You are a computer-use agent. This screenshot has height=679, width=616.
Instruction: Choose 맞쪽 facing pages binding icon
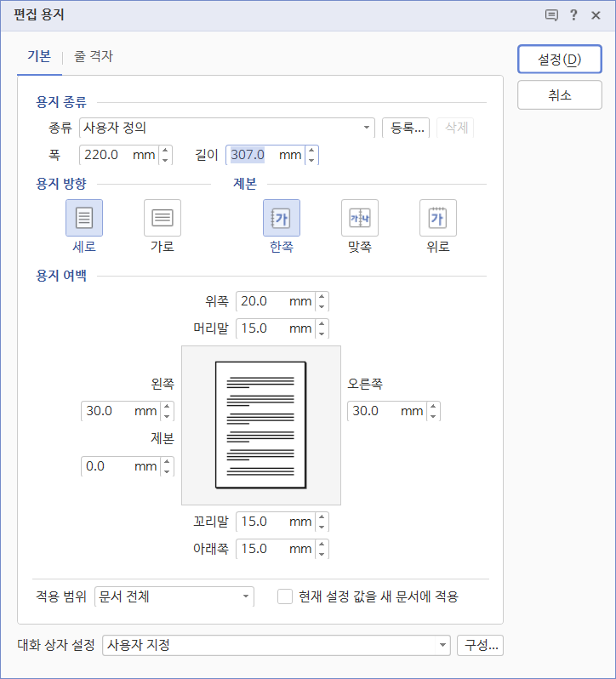(x=360, y=218)
